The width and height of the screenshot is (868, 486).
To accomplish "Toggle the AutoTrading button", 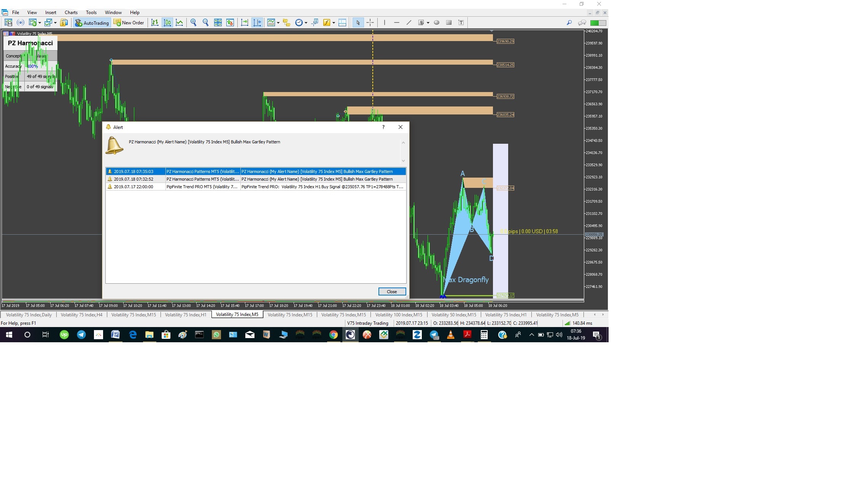I will click(92, 23).
